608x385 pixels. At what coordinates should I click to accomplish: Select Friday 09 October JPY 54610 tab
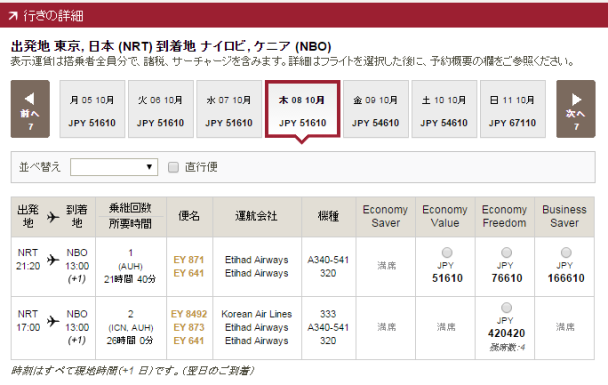pyautogui.click(x=376, y=109)
